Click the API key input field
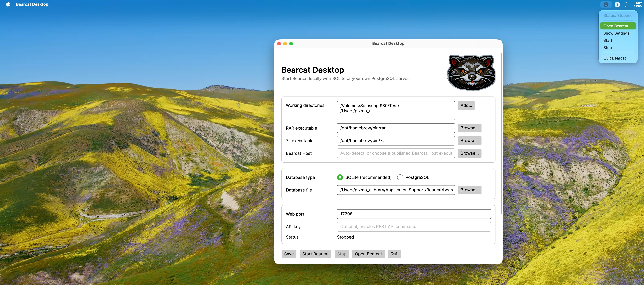Screen dimensions: 644x285 [414, 227]
